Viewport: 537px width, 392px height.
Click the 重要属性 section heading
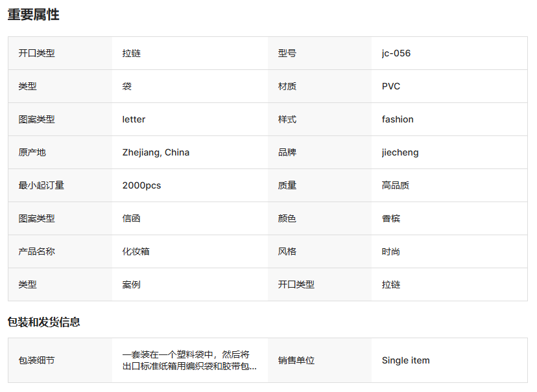33,15
